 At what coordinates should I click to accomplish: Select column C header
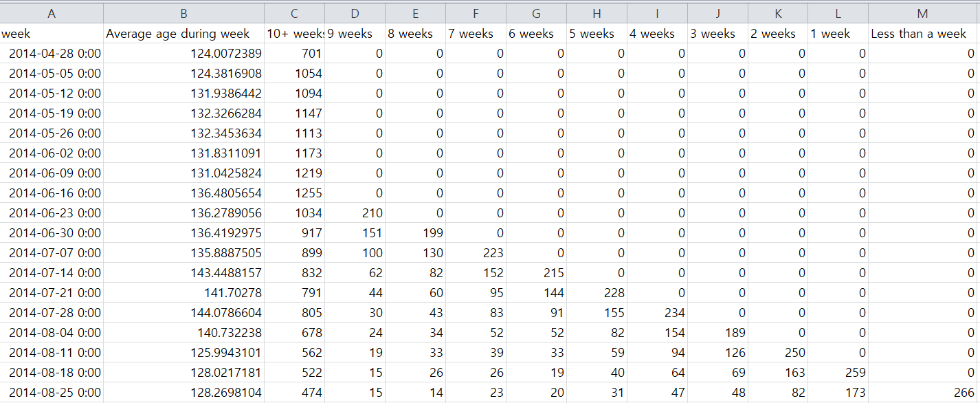pyautogui.click(x=294, y=13)
